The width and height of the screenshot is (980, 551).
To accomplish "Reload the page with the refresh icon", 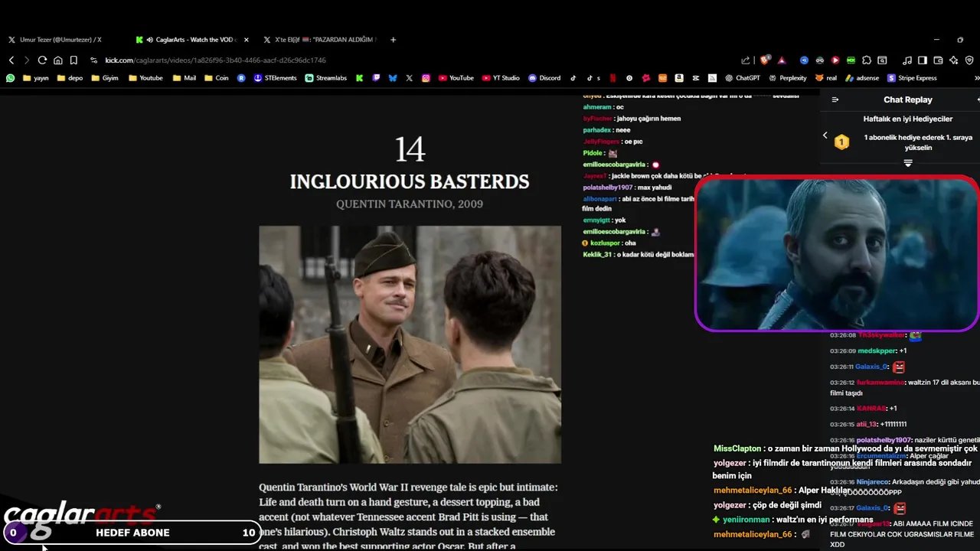I will 42,60.
